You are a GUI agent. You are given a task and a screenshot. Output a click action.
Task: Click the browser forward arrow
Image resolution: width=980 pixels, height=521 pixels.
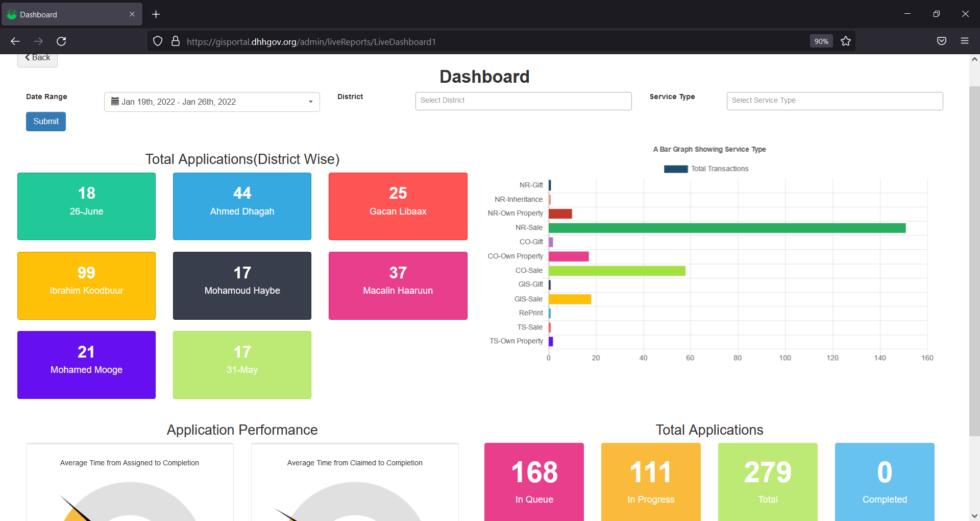click(38, 41)
